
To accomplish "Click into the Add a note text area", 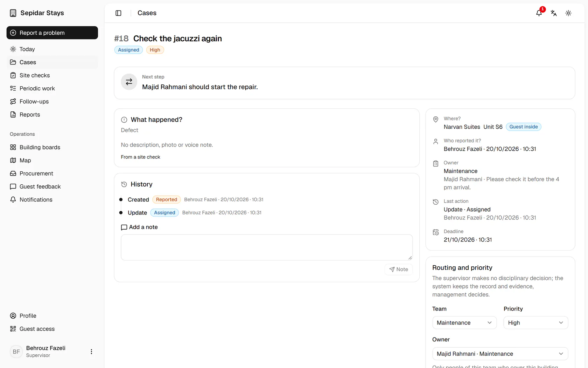I will tap(267, 247).
